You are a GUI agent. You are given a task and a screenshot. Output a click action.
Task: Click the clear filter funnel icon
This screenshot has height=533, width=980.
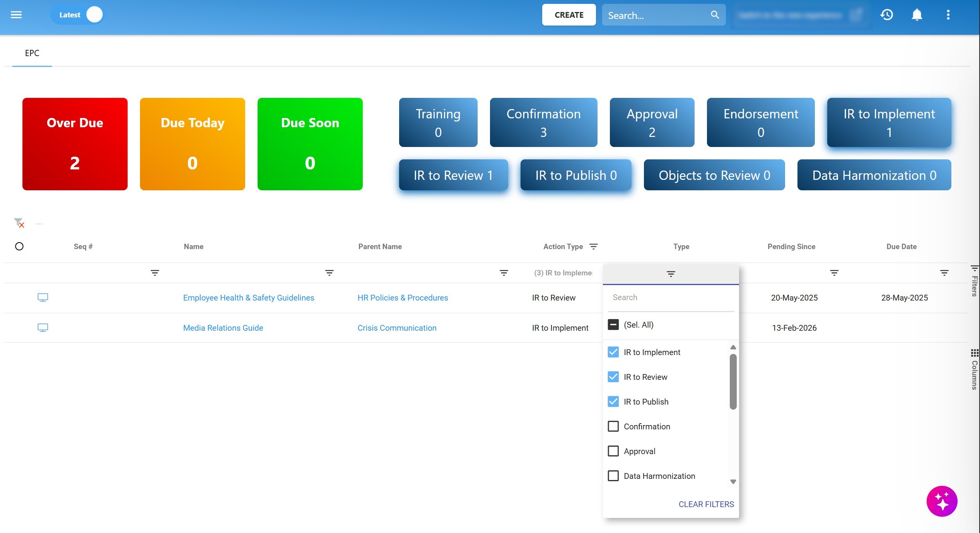tap(19, 223)
